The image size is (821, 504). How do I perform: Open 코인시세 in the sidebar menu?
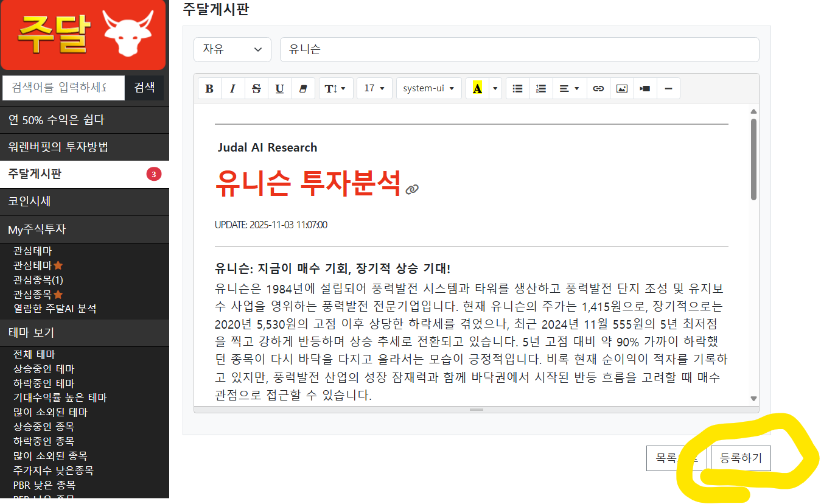coord(84,201)
